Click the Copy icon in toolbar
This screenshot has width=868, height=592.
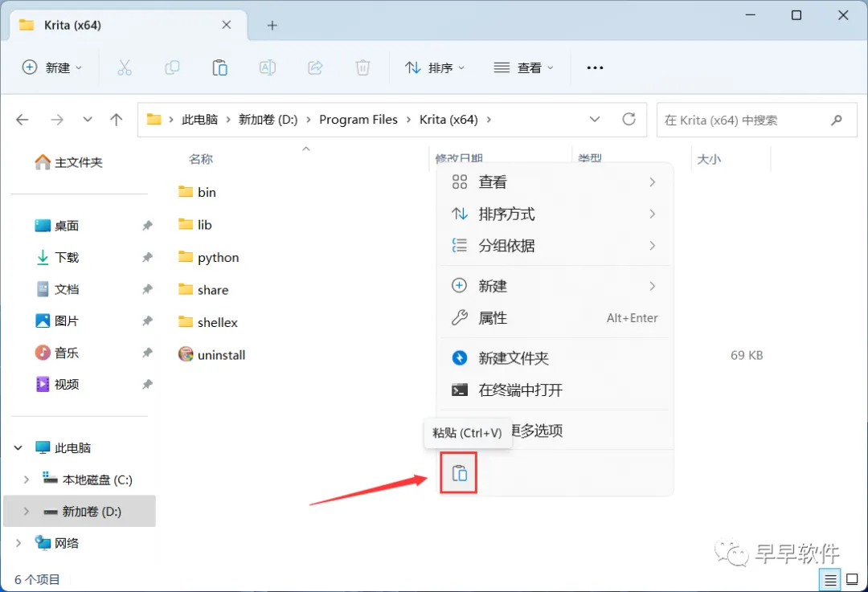click(172, 68)
